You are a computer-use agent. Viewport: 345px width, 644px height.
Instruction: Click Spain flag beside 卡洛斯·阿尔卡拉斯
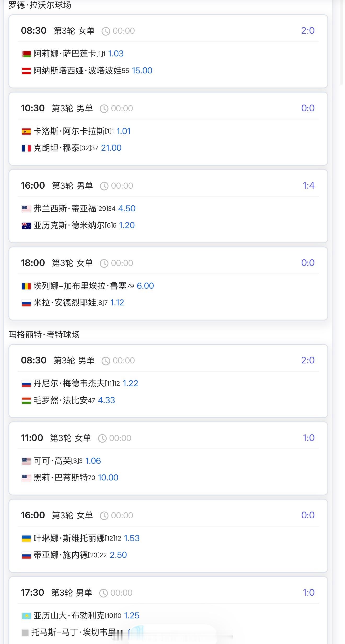point(26,132)
